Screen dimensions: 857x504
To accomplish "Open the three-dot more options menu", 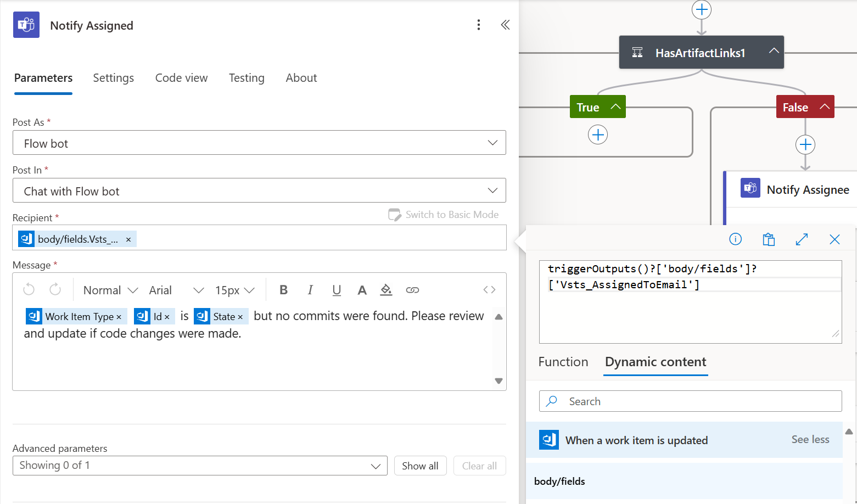I will point(479,25).
